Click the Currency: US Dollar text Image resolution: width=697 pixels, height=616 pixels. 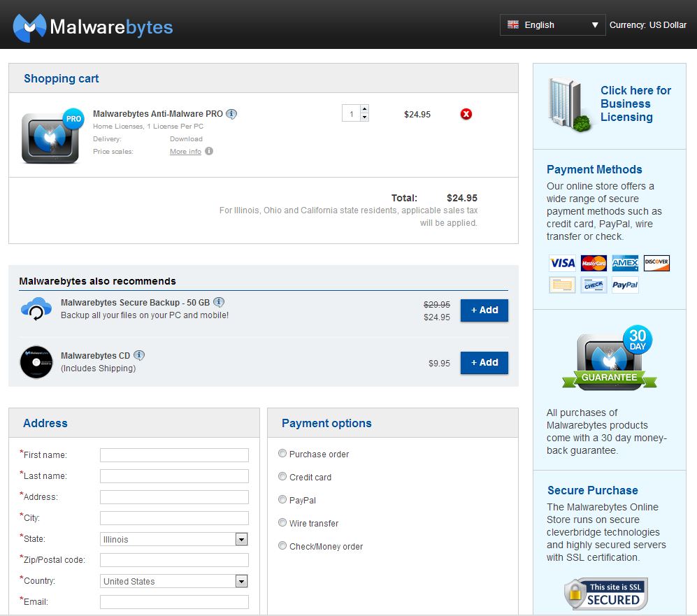(647, 25)
